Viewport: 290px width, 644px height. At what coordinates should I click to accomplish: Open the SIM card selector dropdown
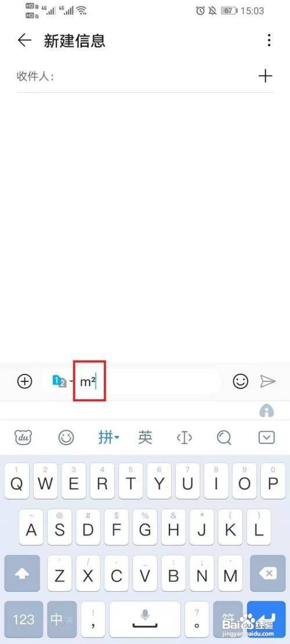[x=63, y=381]
